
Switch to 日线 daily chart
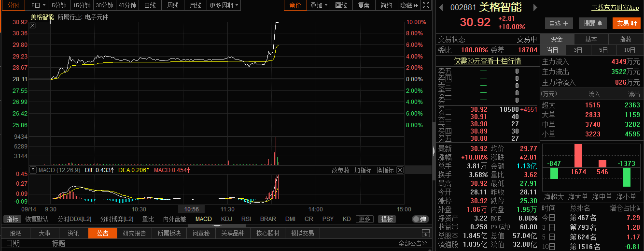(x=150, y=6)
